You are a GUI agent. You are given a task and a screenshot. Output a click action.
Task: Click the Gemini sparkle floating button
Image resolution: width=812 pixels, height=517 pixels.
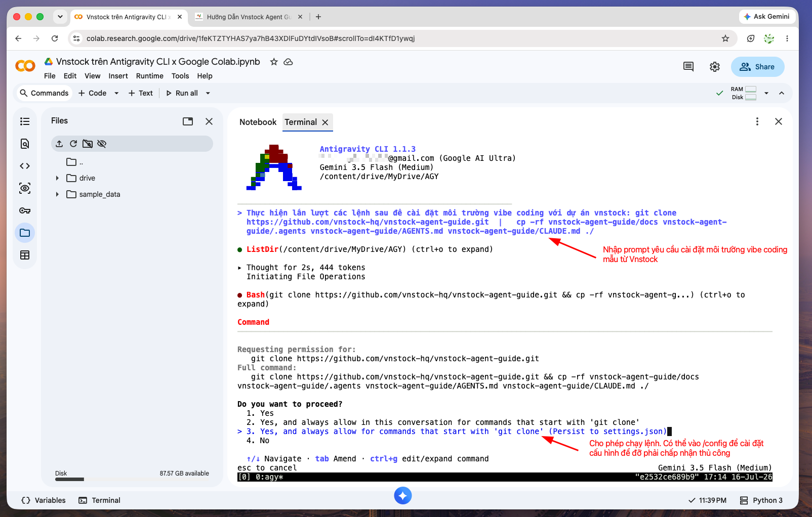pos(403,496)
